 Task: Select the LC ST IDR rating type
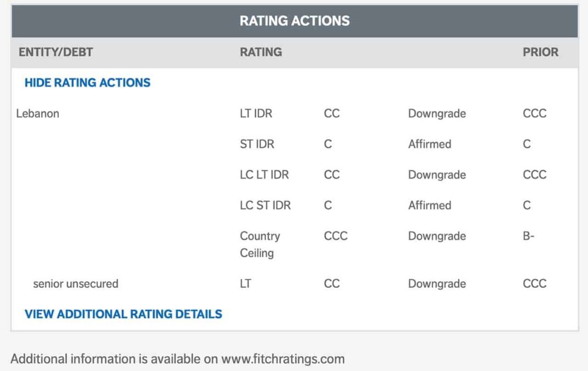point(265,205)
